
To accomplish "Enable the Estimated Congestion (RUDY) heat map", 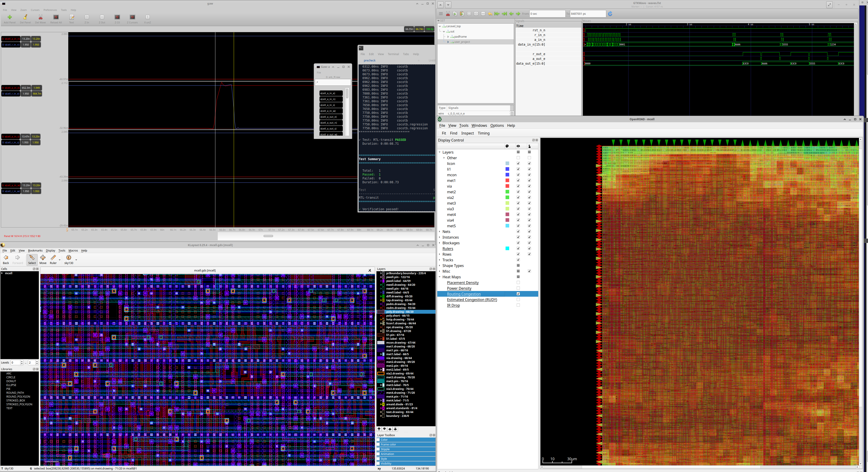I will point(518,299).
